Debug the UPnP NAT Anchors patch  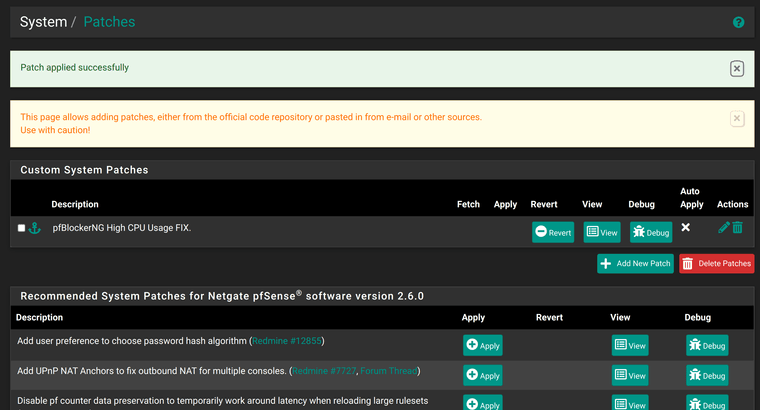(x=707, y=375)
